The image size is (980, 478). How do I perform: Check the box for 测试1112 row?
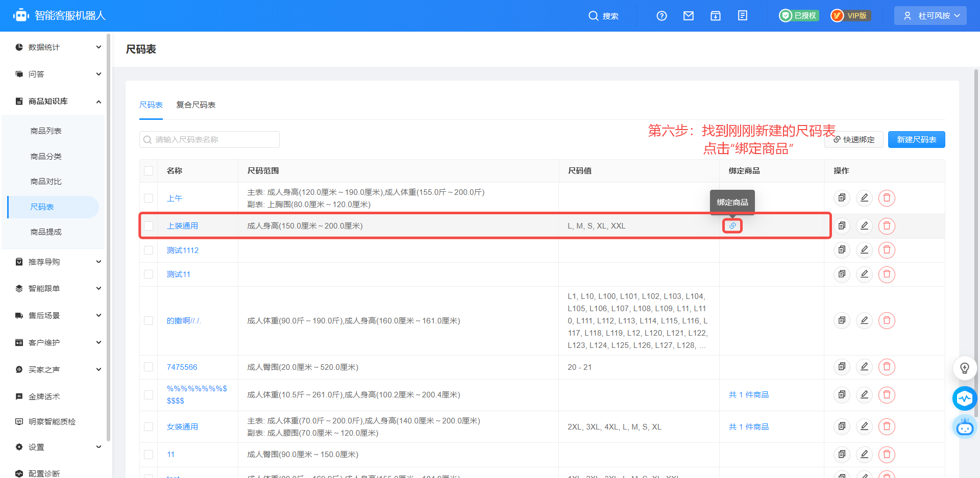click(149, 250)
